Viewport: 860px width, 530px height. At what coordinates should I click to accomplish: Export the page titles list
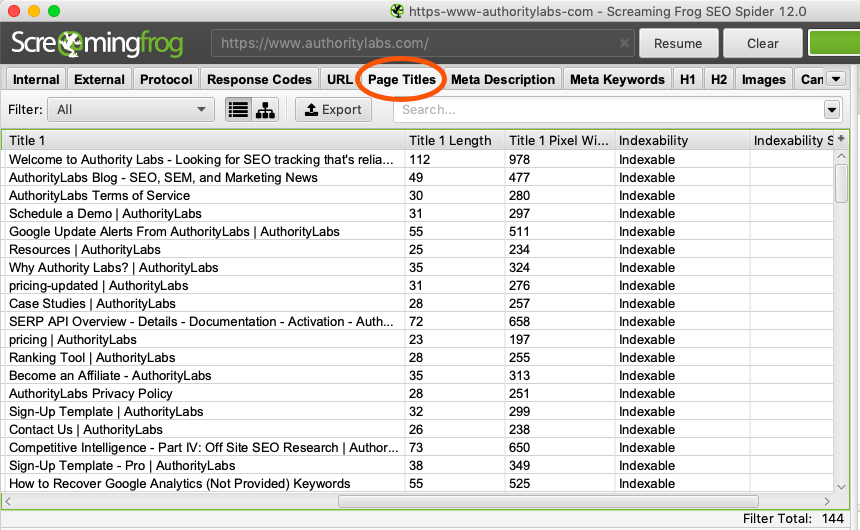[333, 110]
